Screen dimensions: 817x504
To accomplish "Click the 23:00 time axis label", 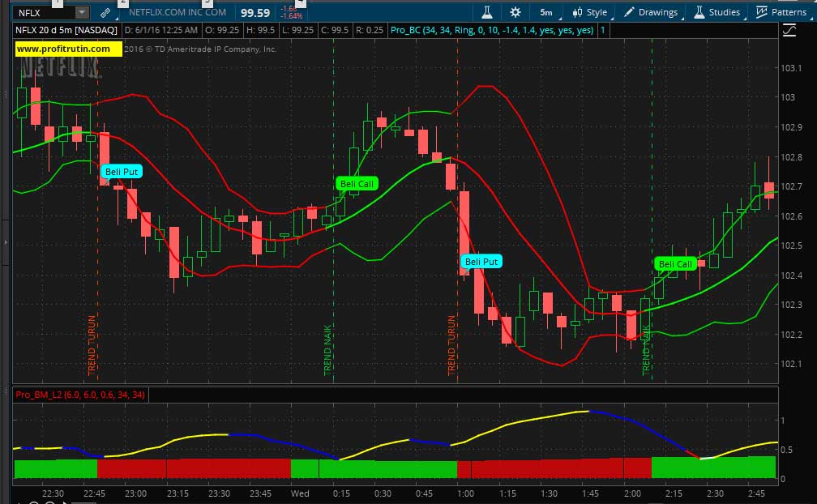I will point(135,493).
